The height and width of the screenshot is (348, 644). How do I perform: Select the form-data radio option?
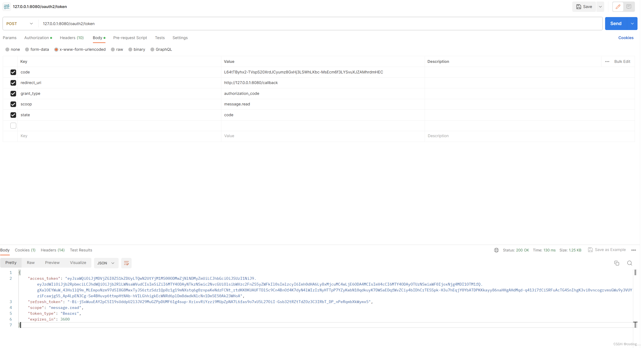27,49
